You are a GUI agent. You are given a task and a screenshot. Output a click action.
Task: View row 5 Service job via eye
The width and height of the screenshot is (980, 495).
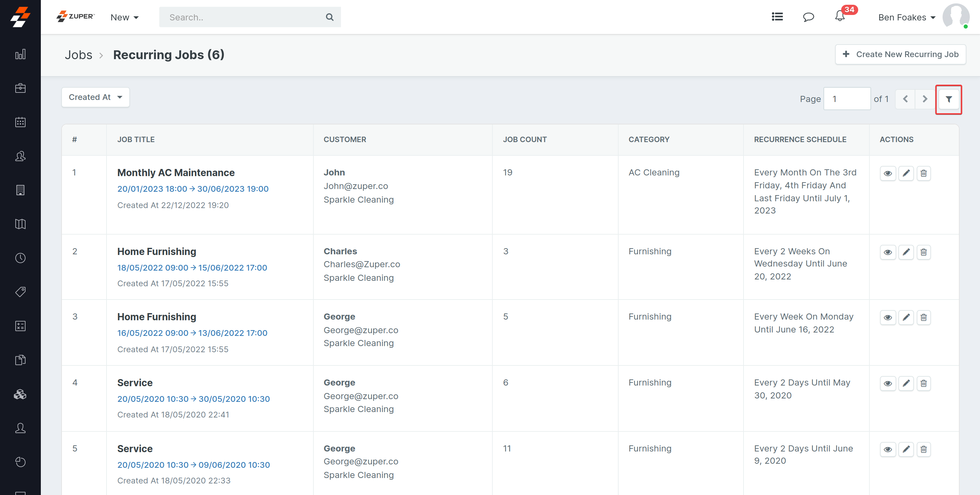(887, 449)
